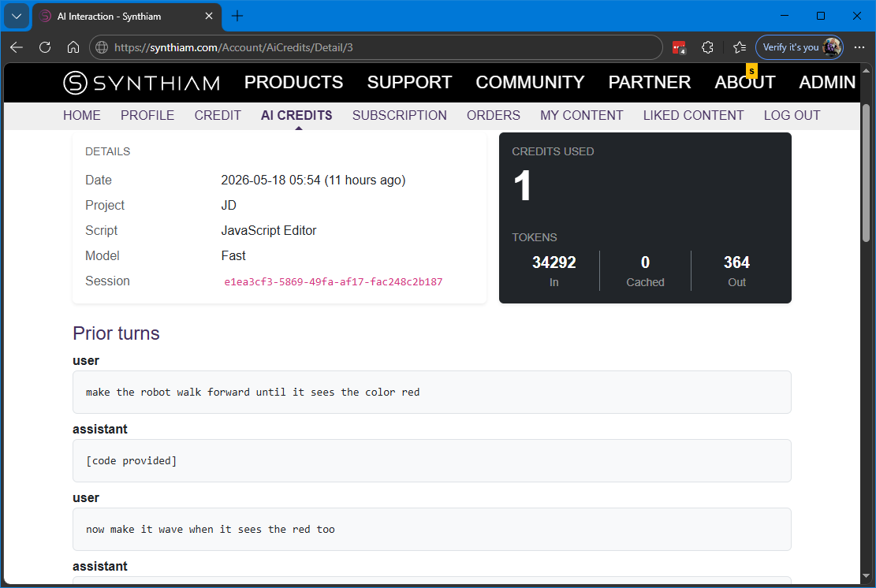
Task: Click the Synthiam logo
Action: [x=142, y=83]
